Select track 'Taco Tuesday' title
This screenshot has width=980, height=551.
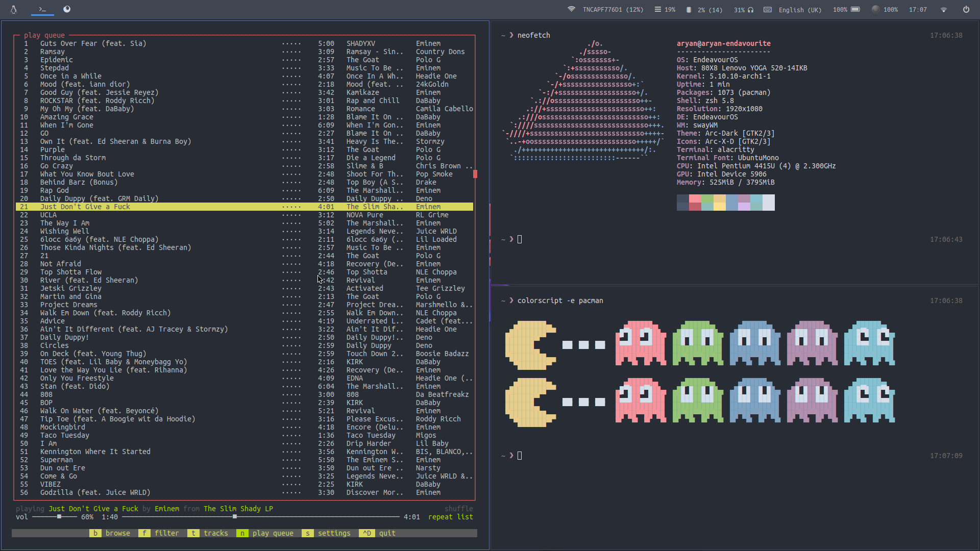65,435
